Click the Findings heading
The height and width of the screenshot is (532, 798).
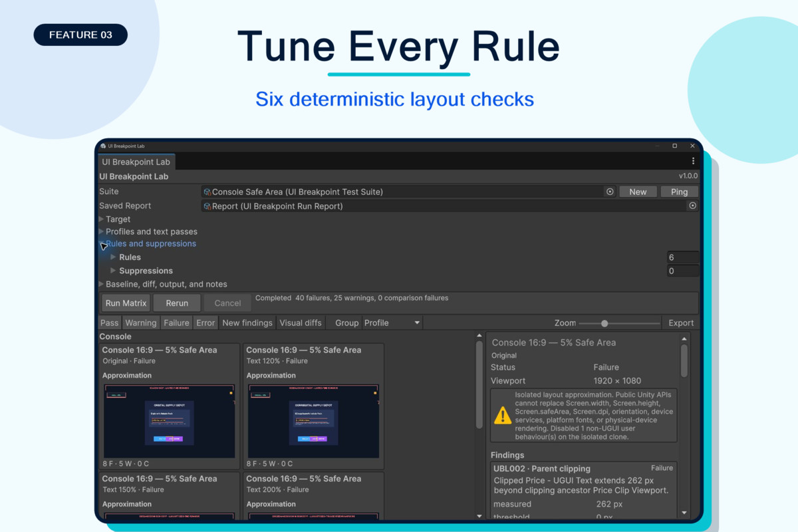(507, 456)
